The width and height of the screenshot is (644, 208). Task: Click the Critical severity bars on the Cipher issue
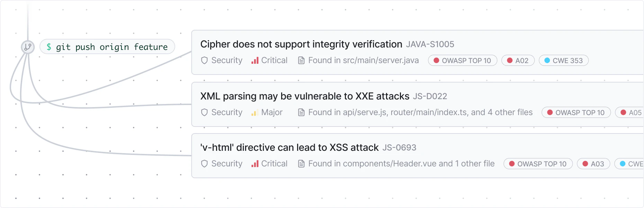click(x=255, y=61)
